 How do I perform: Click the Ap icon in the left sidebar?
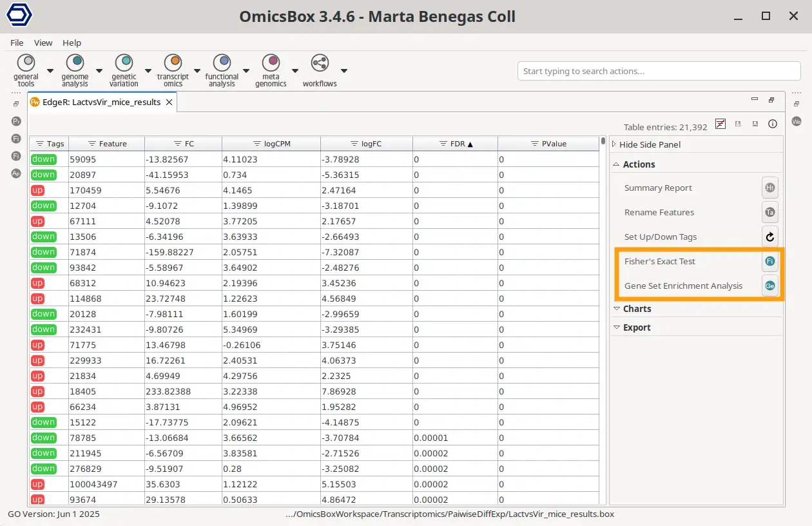(16, 173)
